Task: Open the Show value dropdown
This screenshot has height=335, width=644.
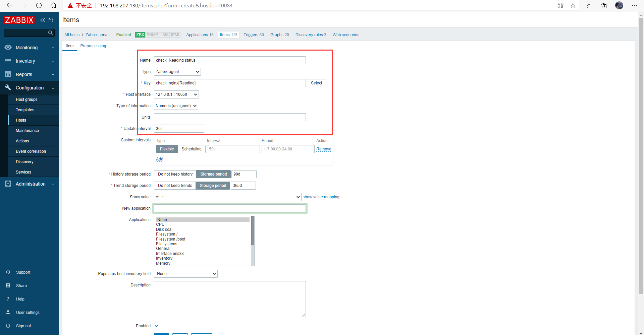Action: coord(228,197)
